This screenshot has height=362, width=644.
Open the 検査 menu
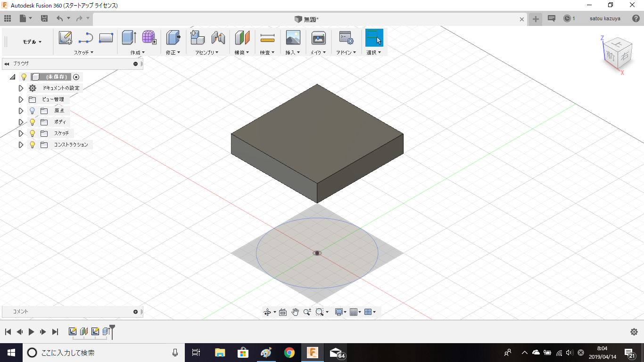267,52
